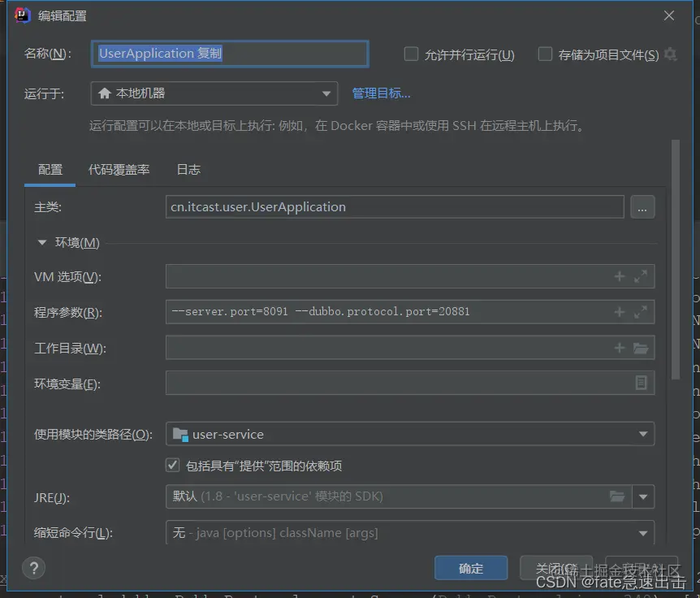Screen dimensions: 700x598
Task: Expand the 程序参数 field using the diagonal arrows icon
Action: pyautogui.click(x=639, y=311)
